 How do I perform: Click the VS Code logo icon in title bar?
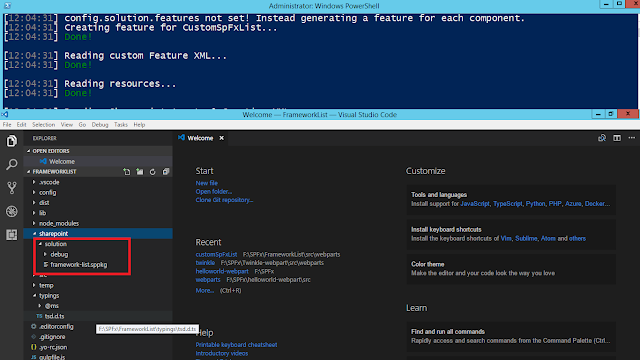(5, 115)
